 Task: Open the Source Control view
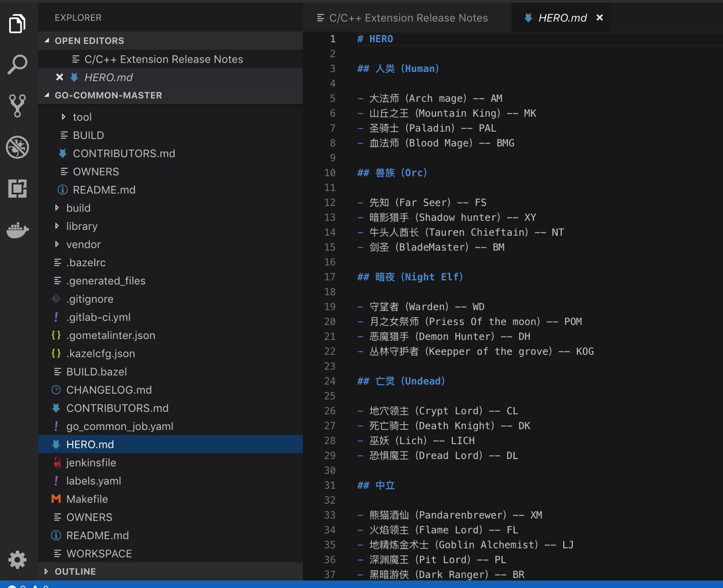tap(18, 106)
